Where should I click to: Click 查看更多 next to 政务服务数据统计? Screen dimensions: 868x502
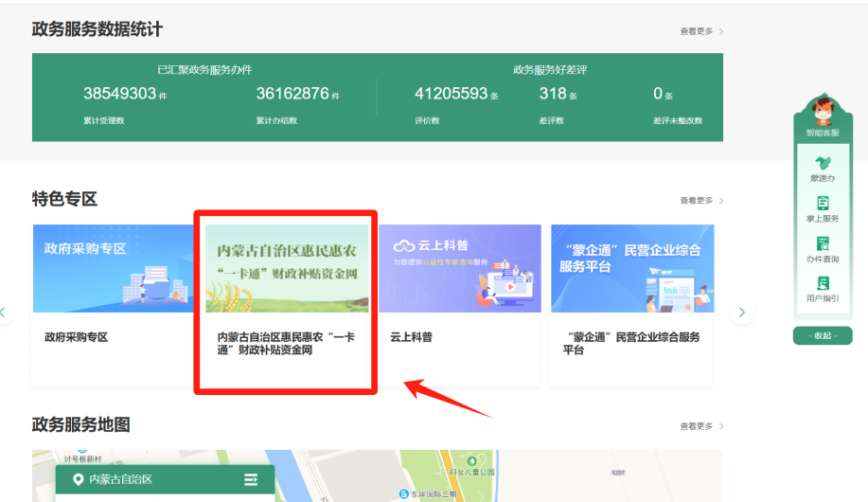[700, 31]
